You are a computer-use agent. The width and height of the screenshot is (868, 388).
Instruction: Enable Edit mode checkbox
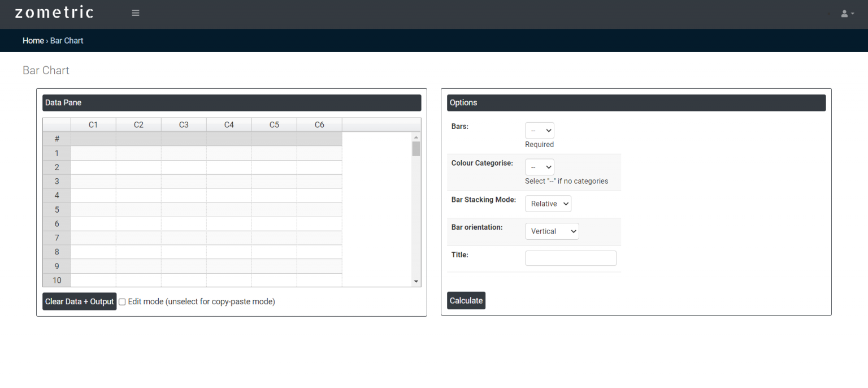coord(122,301)
